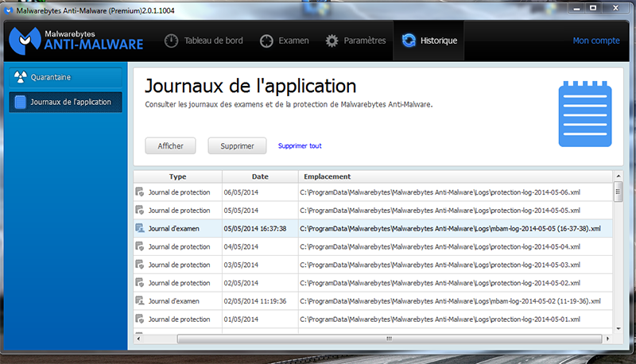Screen dimensions: 636x364
Task: Click the Supprimer tout link
Action: pyautogui.click(x=300, y=146)
